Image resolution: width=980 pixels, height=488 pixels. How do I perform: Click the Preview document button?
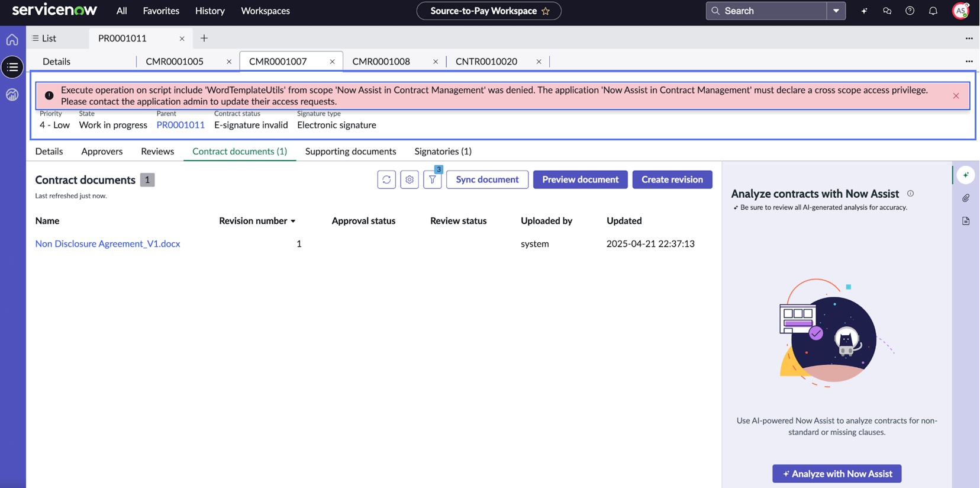[x=581, y=179]
